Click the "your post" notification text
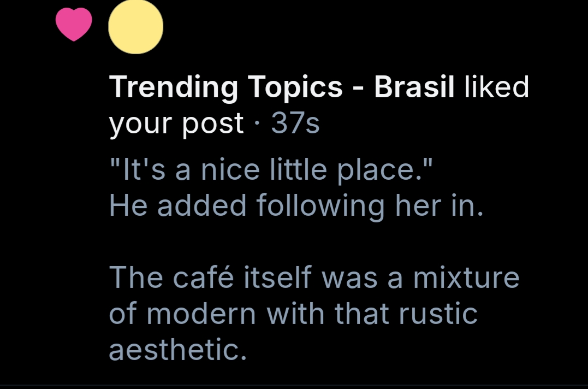The image size is (588, 389). coord(176,123)
